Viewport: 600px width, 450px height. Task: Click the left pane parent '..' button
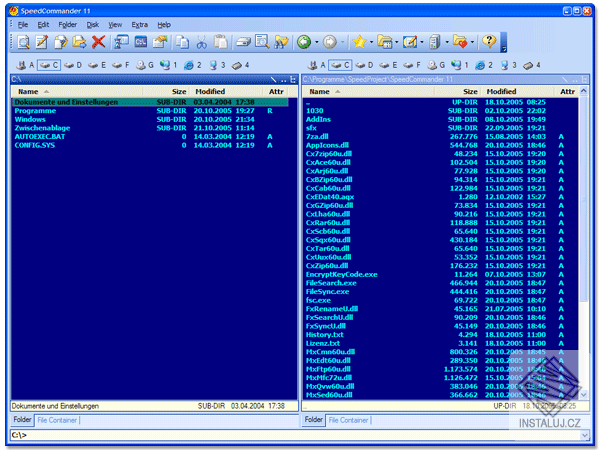tap(284, 80)
